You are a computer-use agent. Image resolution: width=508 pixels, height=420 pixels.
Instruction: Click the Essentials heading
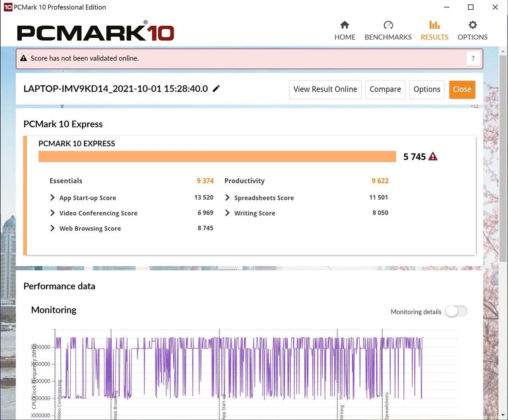pos(66,181)
